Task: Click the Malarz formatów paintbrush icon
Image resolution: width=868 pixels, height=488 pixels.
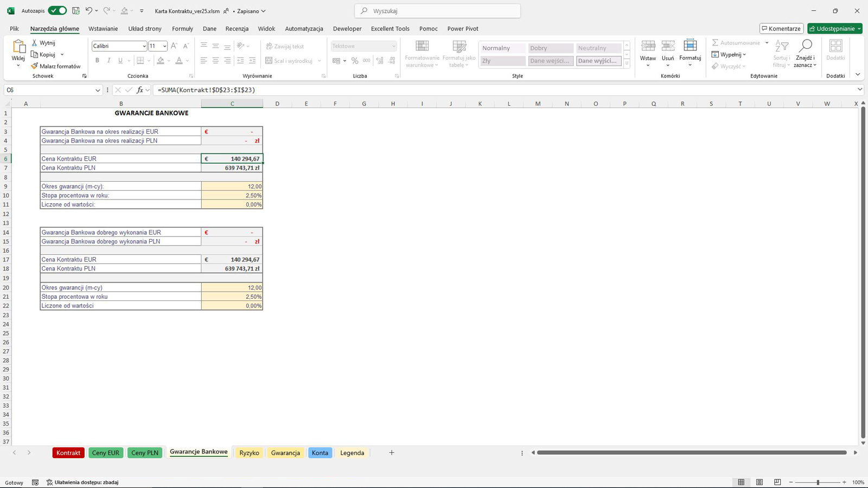Action: pos(35,66)
